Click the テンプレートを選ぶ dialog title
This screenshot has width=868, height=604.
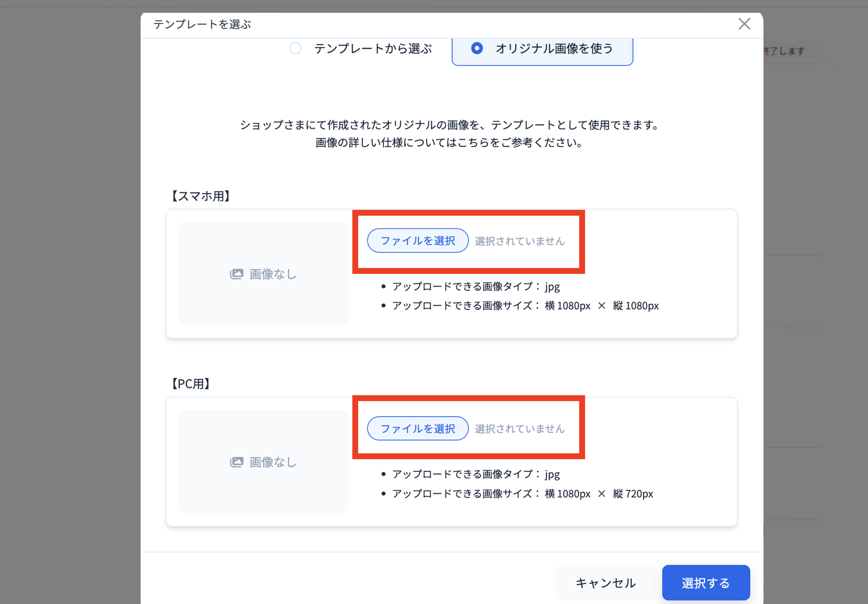(202, 24)
